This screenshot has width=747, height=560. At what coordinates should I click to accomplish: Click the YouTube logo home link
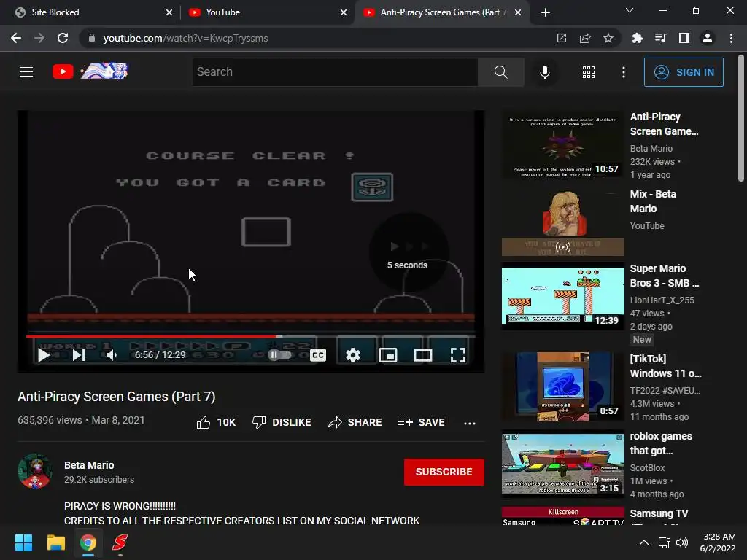(90, 71)
